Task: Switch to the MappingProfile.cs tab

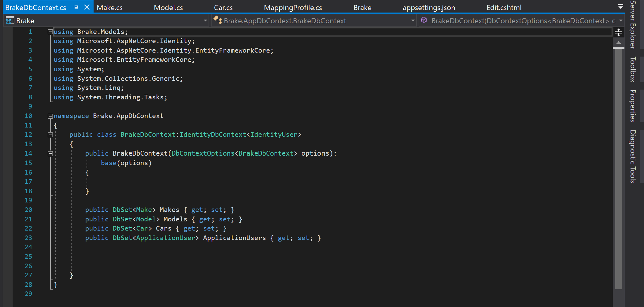Action: pyautogui.click(x=293, y=8)
